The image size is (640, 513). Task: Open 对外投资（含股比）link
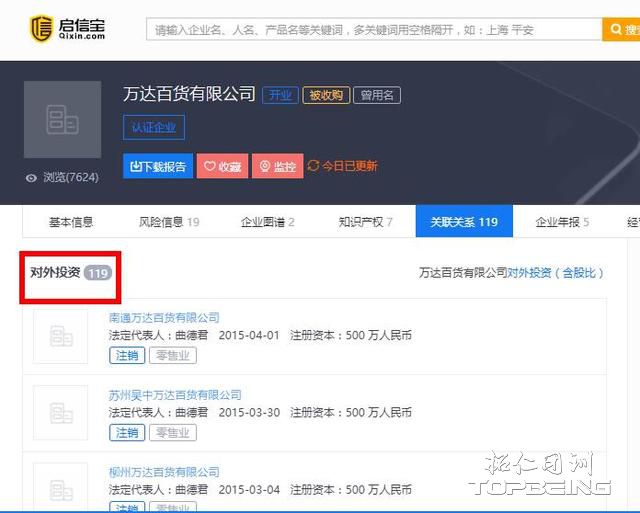(x=555, y=273)
